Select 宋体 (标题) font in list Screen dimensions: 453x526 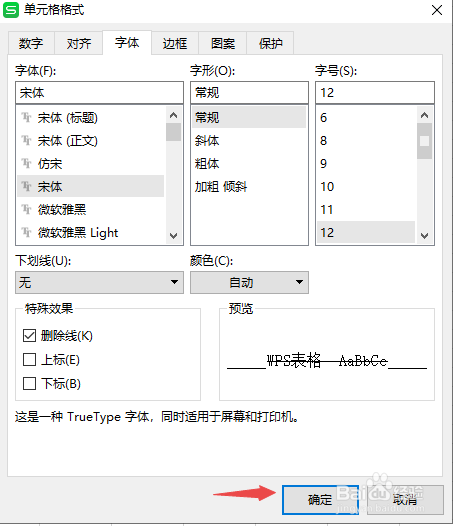click(x=91, y=118)
